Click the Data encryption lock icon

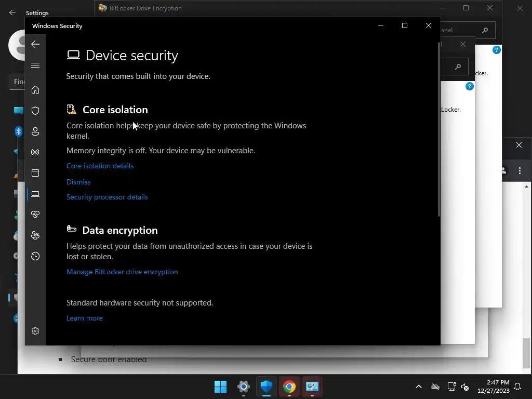[71, 229]
